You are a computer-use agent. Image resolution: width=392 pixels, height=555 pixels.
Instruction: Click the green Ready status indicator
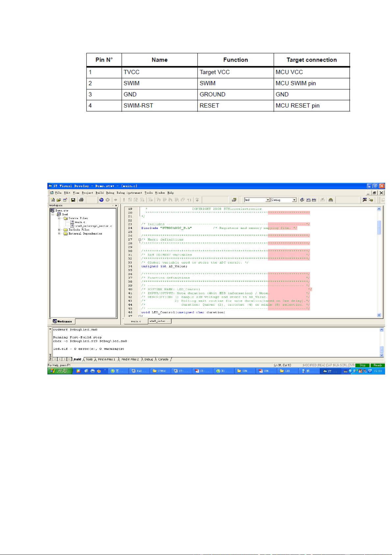pyautogui.click(x=378, y=365)
